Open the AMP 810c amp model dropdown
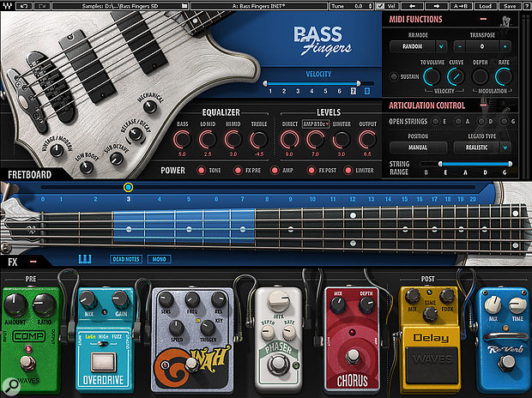Image resolution: width=532 pixels, height=398 pixels. click(316, 124)
